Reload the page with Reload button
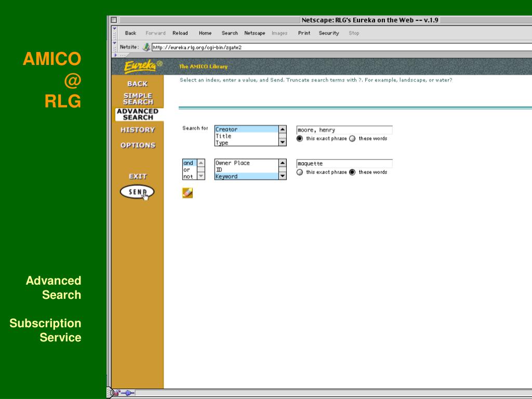532x399 pixels. 180,33
